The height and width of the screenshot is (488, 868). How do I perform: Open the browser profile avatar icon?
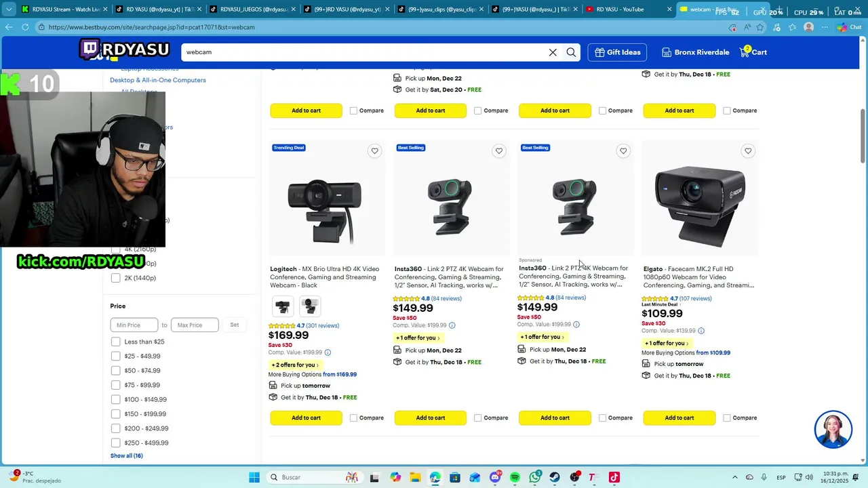(808, 27)
